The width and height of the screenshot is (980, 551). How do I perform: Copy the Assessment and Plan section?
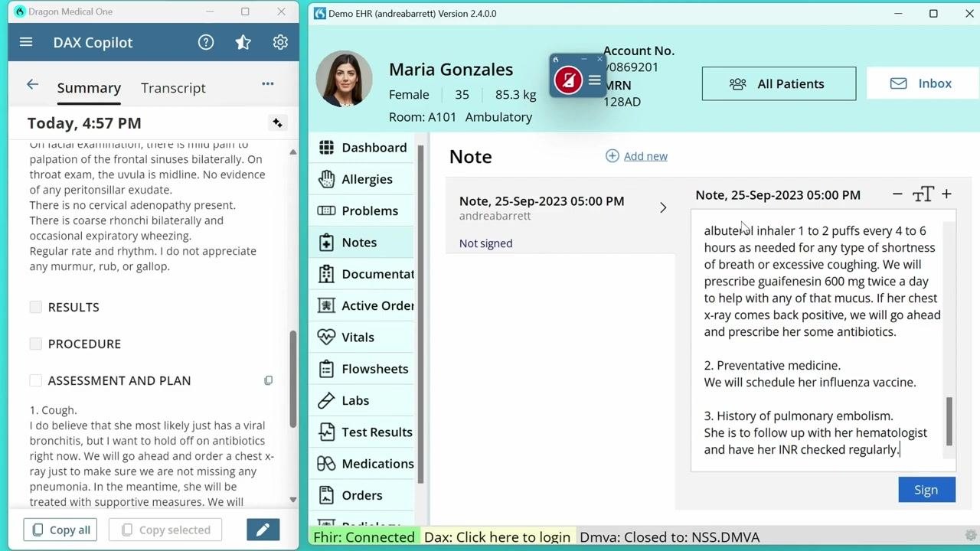(268, 380)
